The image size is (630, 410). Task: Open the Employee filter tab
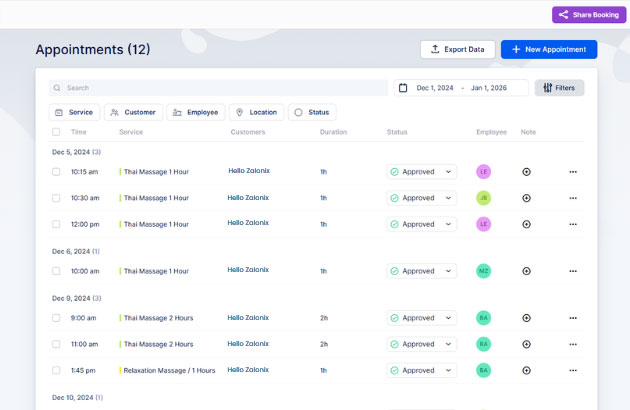(x=196, y=112)
